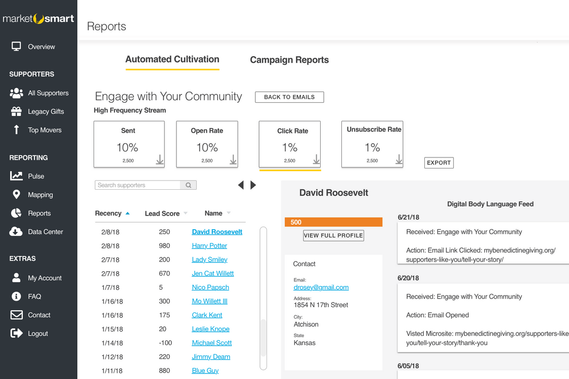Screen dimensions: 569x379
Task: Sort by Recency column arrow
Action: click(x=127, y=213)
